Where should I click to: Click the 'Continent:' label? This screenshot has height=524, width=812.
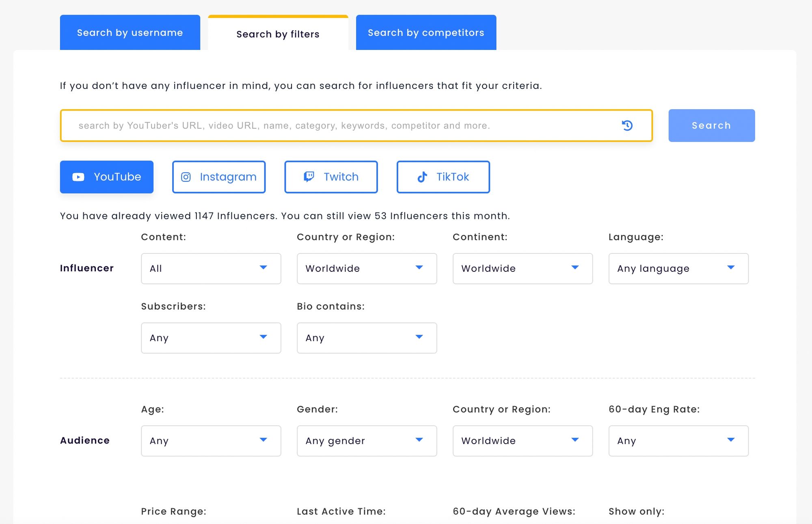coord(480,237)
